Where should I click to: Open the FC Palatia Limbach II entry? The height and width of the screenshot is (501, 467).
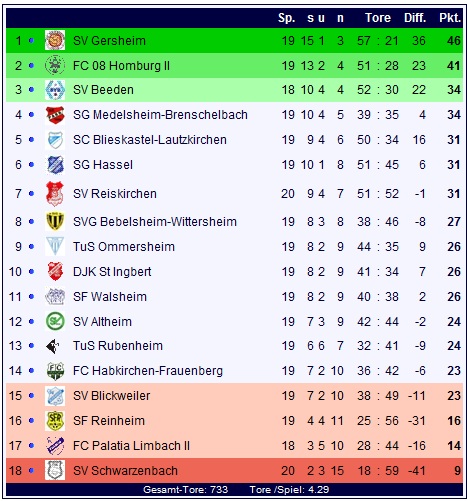(131, 446)
